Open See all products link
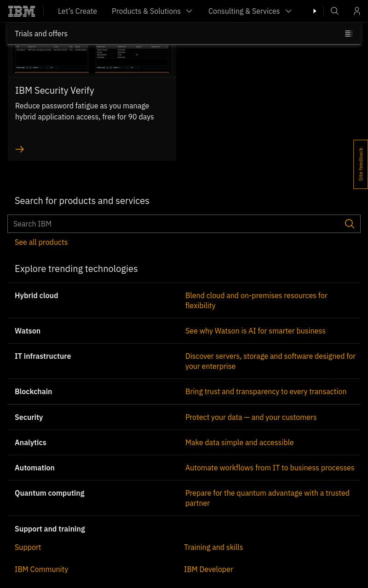The height and width of the screenshot is (588, 368). pyautogui.click(x=41, y=242)
